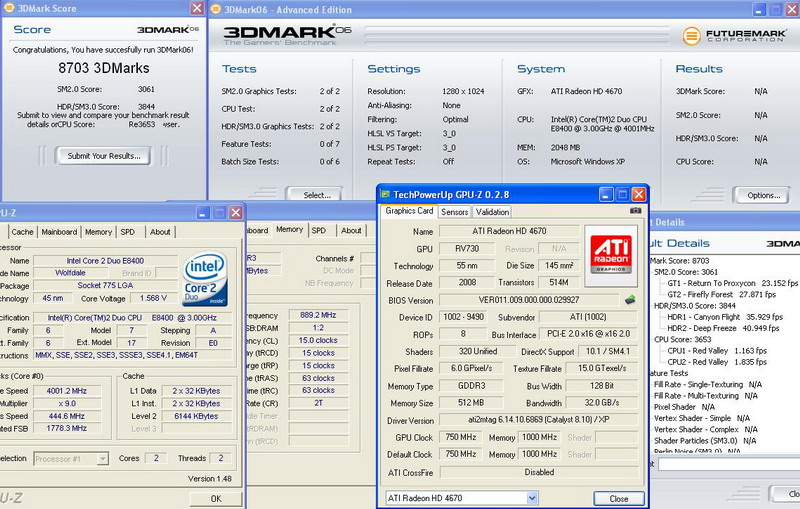The height and width of the screenshot is (509, 800).
Task: Click the BIOS save chip icon in GPU-Z
Action: [631, 300]
